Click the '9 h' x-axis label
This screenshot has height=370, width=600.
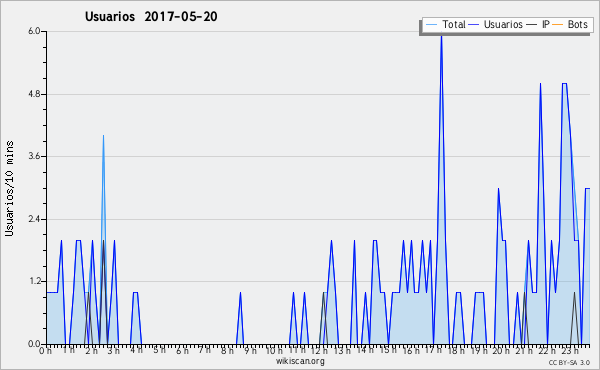[x=250, y=350]
